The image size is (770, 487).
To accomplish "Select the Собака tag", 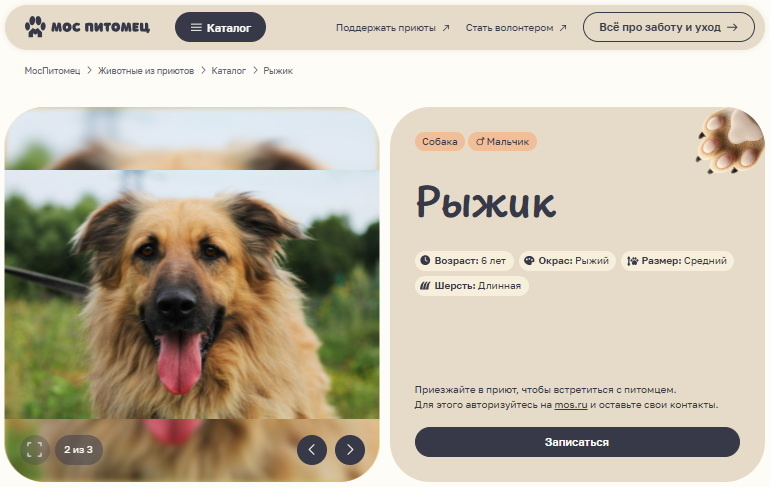I will coord(440,141).
